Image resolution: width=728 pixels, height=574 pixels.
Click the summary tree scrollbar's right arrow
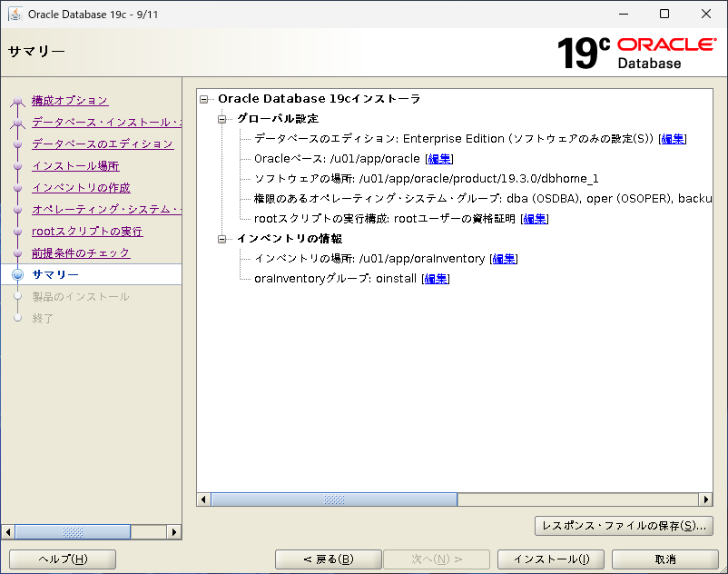[x=705, y=500]
